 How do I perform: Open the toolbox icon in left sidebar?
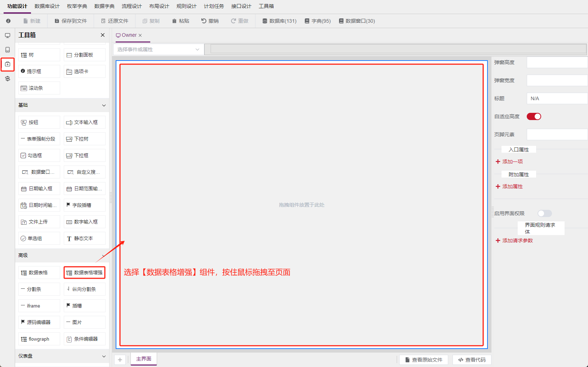7,64
